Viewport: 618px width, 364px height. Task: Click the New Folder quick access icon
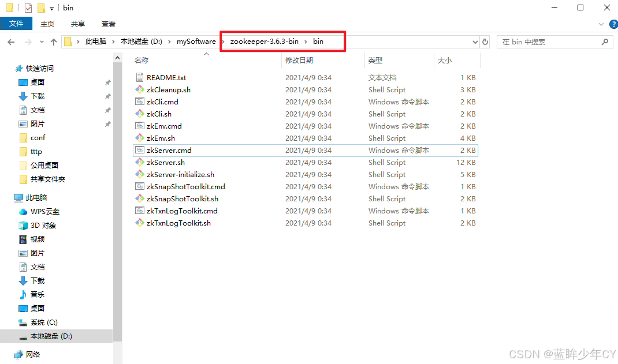[41, 8]
